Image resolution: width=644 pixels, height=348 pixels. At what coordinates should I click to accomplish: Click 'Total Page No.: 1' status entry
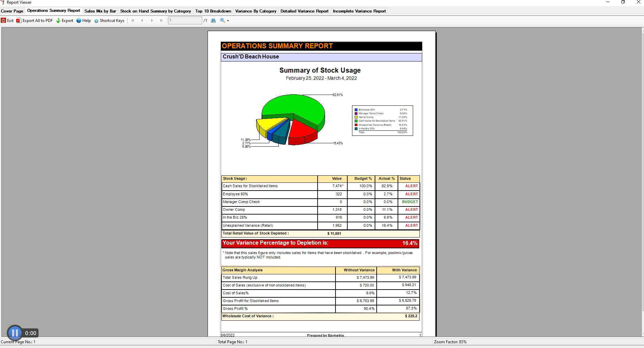[x=233, y=342]
